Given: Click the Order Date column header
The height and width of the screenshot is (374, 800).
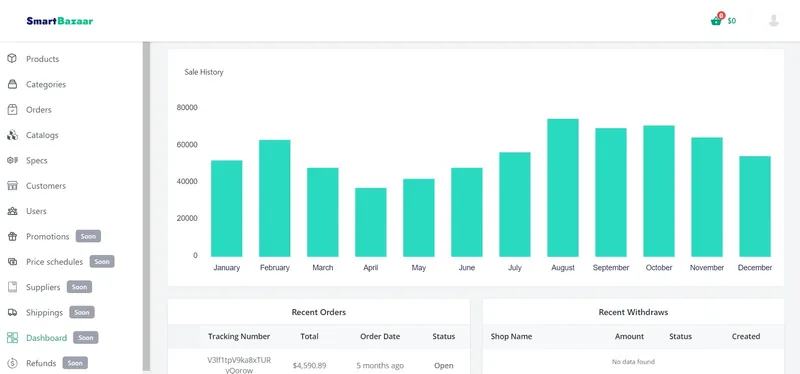Looking at the screenshot, I should click(x=380, y=336).
